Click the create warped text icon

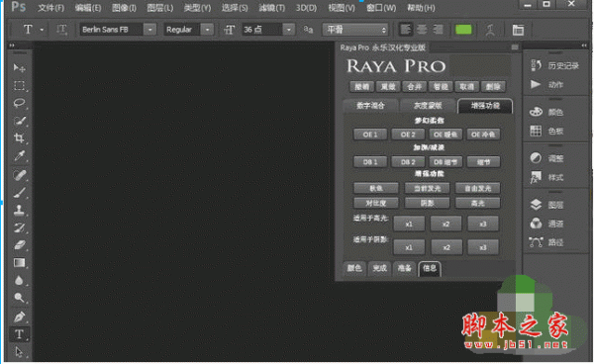pos(491,30)
